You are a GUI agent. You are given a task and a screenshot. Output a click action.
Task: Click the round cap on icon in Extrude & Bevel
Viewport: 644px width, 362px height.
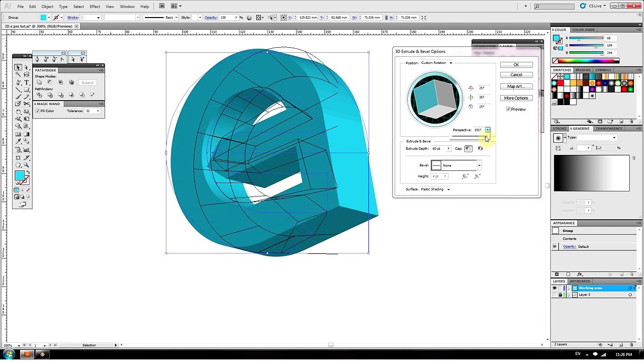pos(468,148)
